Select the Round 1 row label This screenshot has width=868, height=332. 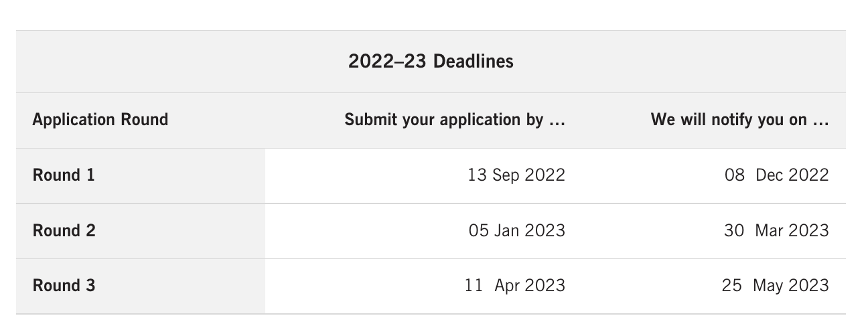coord(64,175)
